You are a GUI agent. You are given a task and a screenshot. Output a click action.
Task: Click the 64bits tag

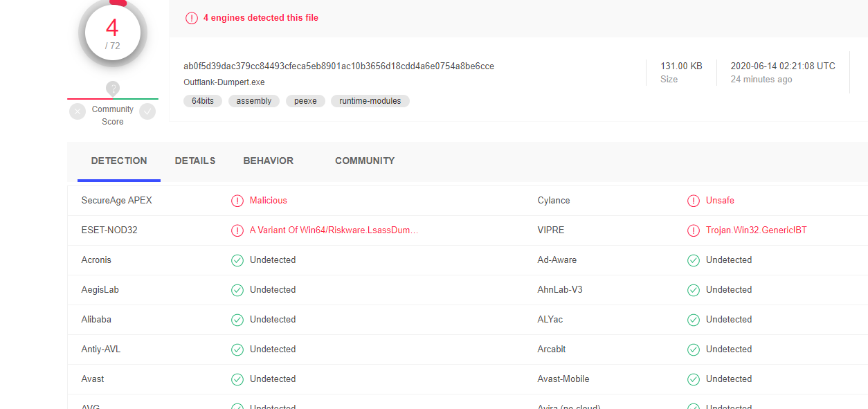203,101
